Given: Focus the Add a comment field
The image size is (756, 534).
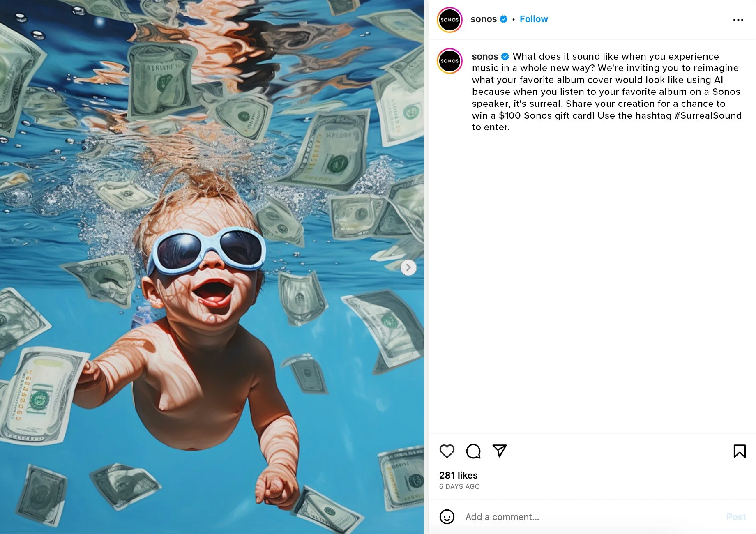Looking at the screenshot, I should coord(592,517).
